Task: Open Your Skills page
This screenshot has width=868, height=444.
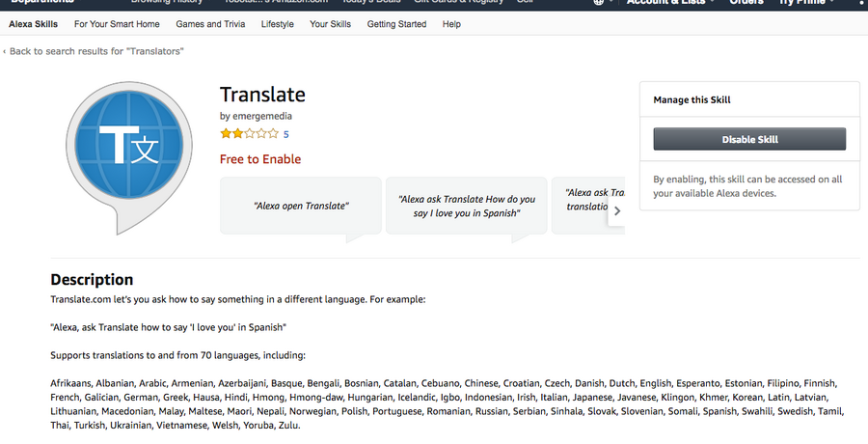Action: (x=331, y=24)
